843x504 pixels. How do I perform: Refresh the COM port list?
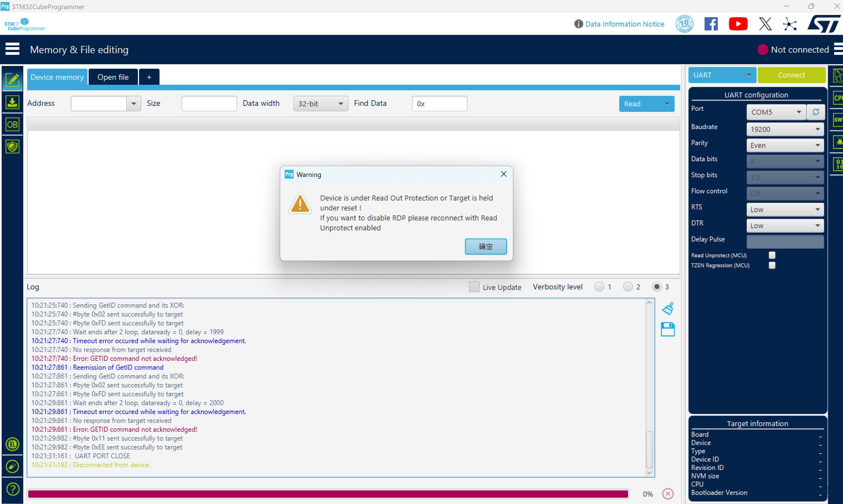pyautogui.click(x=816, y=112)
